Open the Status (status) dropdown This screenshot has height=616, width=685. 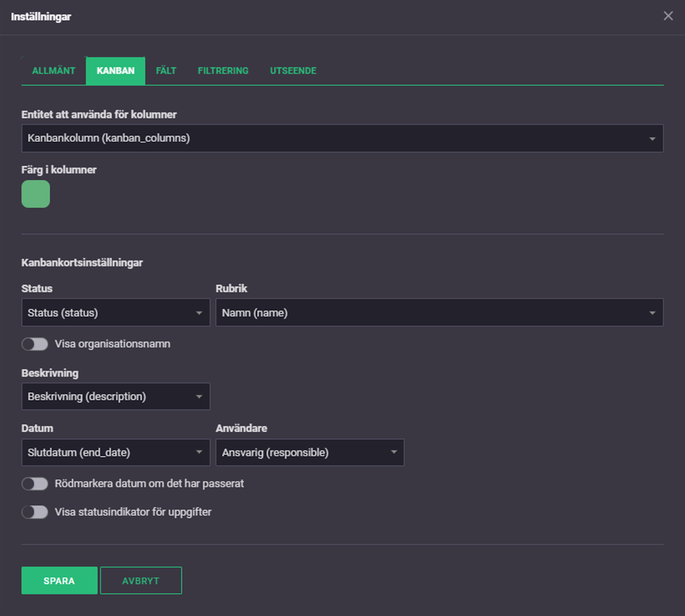point(116,312)
